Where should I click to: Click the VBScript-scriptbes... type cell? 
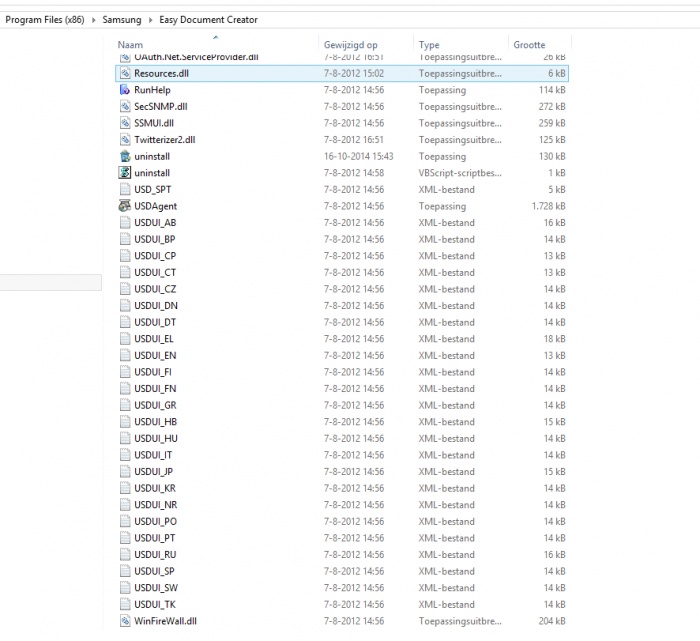click(x=460, y=173)
